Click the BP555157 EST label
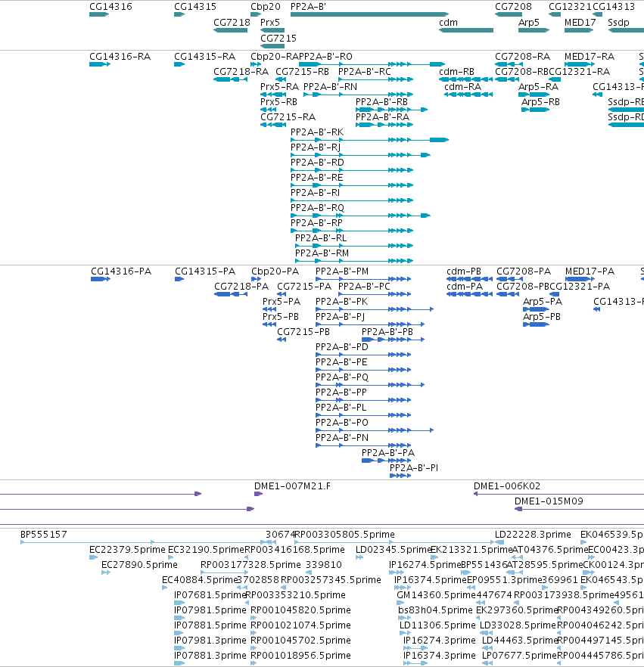 [44, 535]
